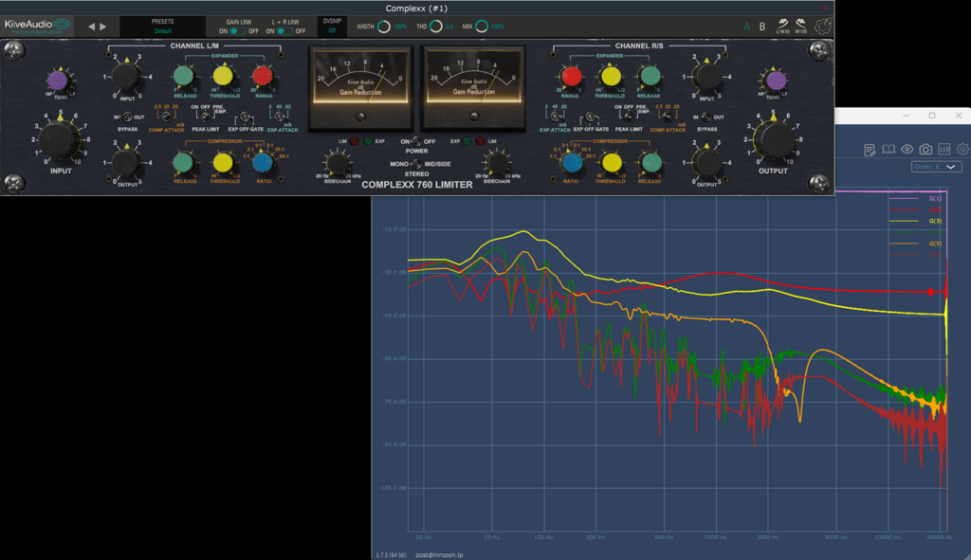Open the OVSMP oversampling selector
Viewport: 971px width, 560px height.
[x=332, y=26]
